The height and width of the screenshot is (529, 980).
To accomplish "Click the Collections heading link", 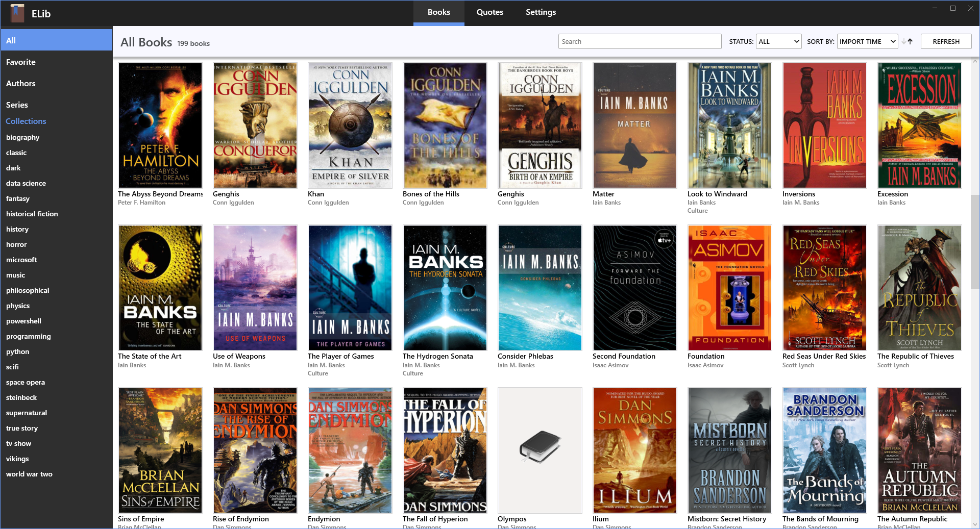I will (x=26, y=121).
